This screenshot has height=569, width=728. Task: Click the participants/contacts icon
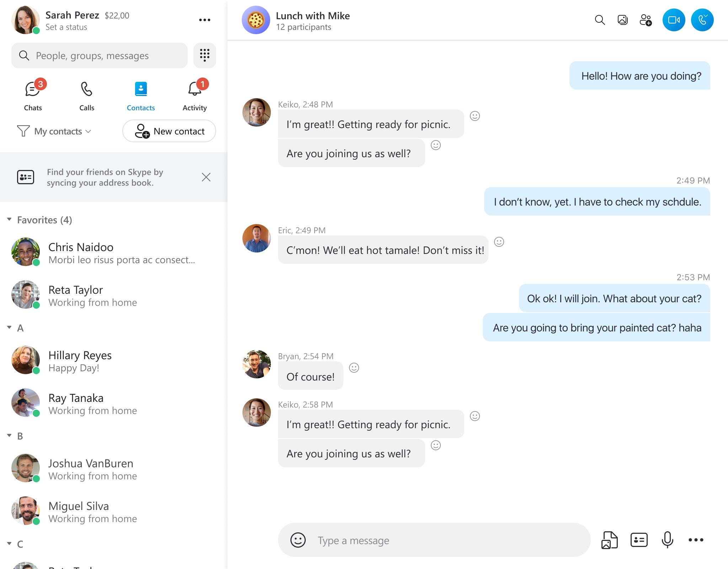click(x=646, y=20)
